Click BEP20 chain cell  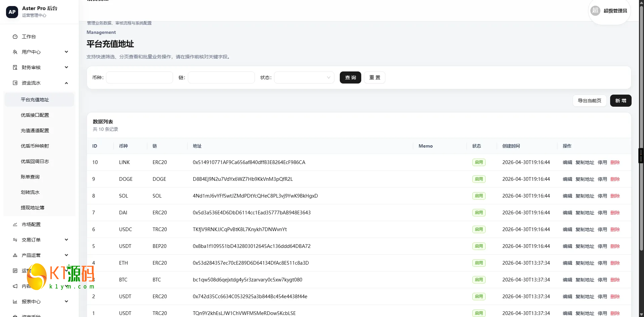[x=160, y=246]
